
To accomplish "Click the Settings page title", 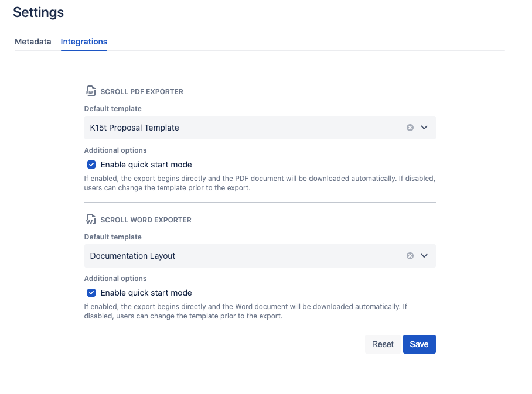I will [39, 12].
